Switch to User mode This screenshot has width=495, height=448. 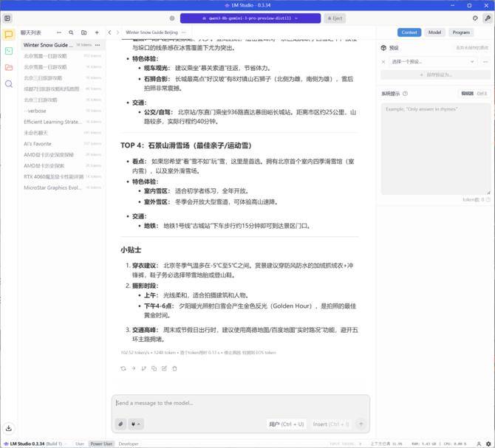point(80,444)
